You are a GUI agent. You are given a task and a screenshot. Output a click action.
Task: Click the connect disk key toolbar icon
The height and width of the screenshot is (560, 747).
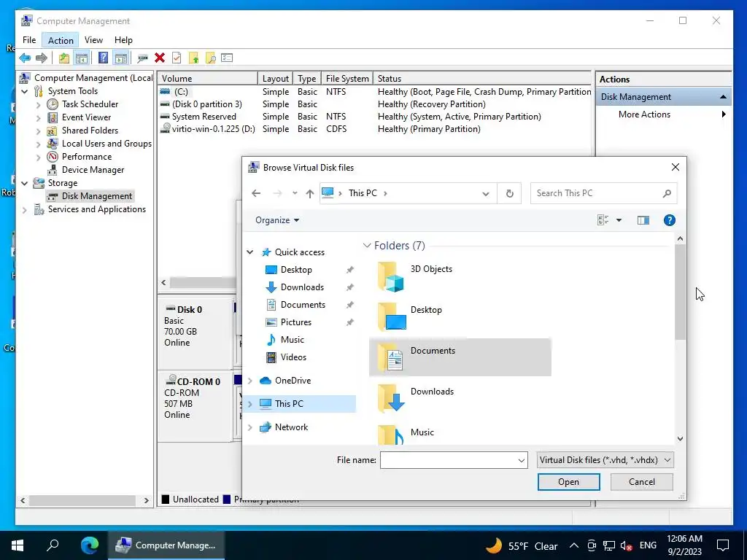coord(142,58)
